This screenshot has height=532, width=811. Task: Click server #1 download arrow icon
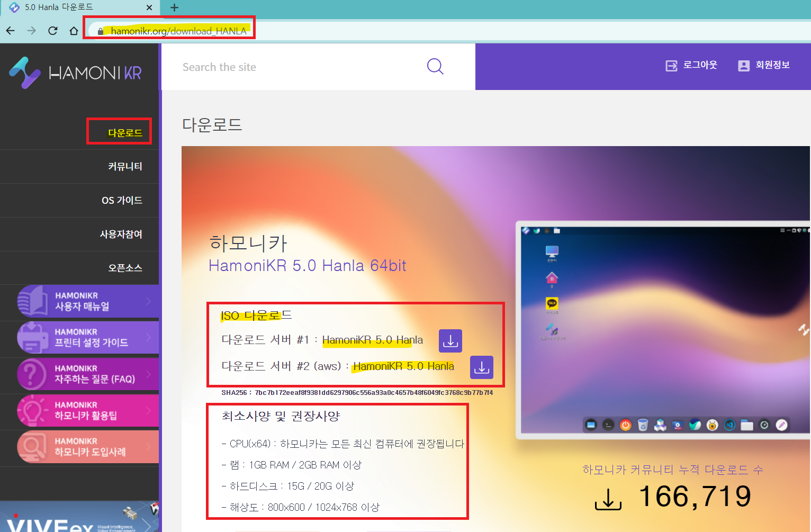click(x=450, y=341)
